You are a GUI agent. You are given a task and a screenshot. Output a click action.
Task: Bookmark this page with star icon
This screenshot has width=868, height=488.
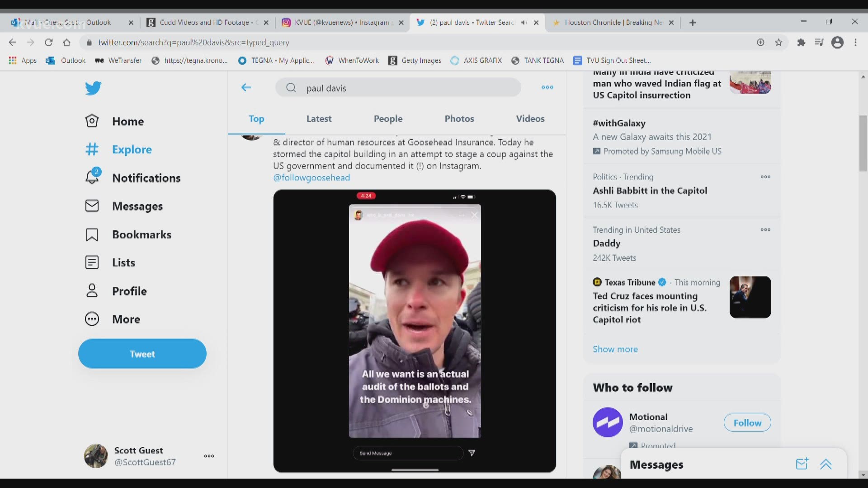tap(778, 42)
